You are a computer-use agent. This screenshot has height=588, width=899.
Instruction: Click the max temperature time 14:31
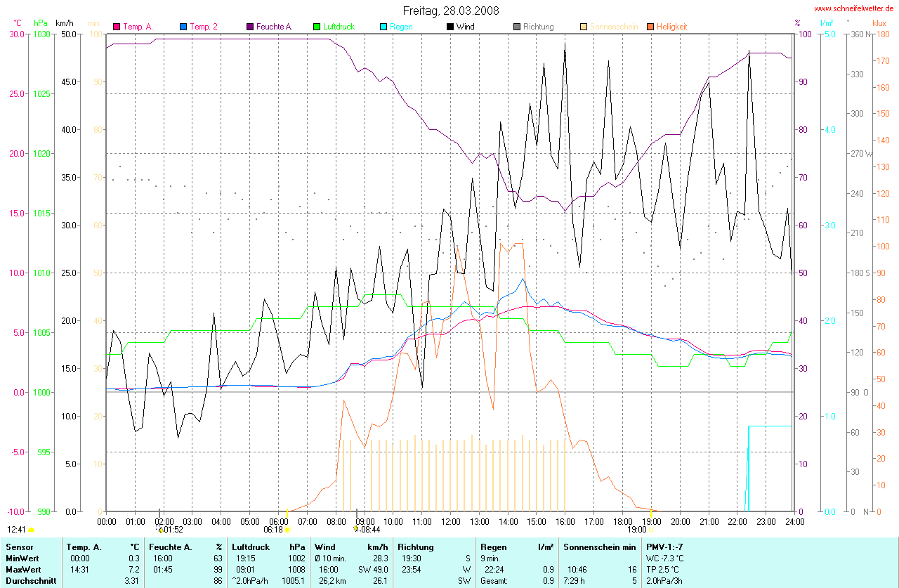coord(78,570)
